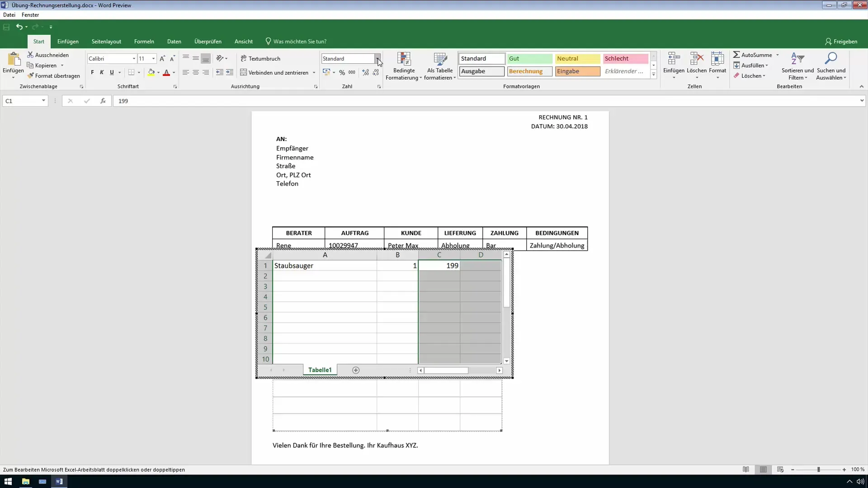868x488 pixels.
Task: Toggle underline U button
Action: [112, 72]
